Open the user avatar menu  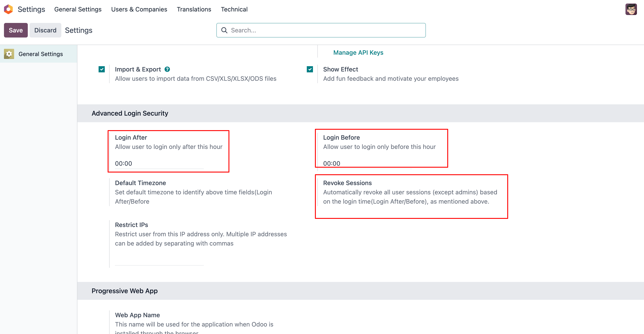click(x=631, y=9)
